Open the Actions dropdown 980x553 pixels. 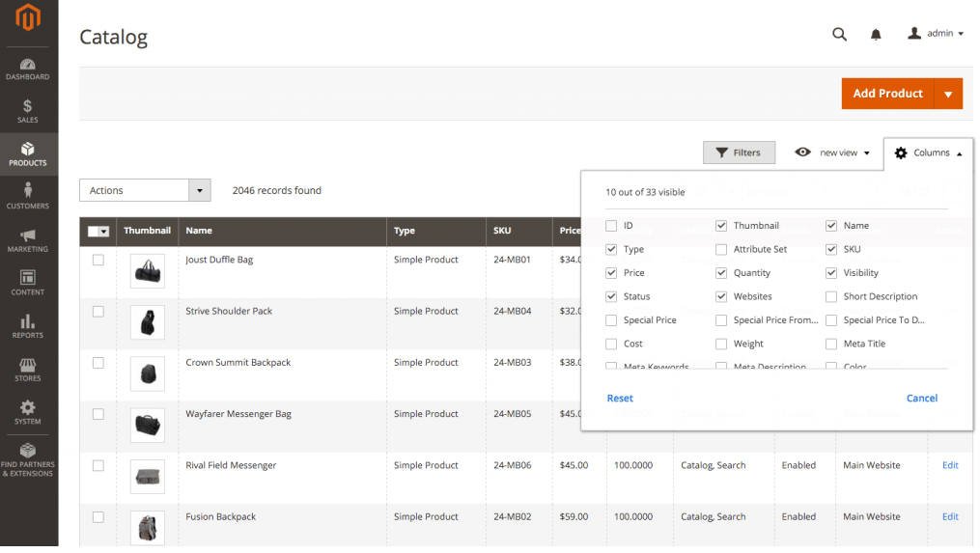coord(145,190)
